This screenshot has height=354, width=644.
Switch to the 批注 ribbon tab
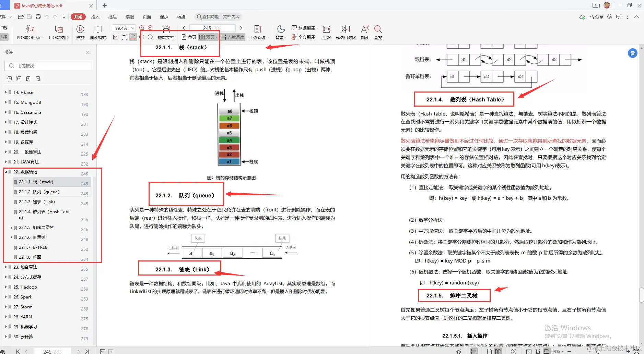[x=112, y=17]
